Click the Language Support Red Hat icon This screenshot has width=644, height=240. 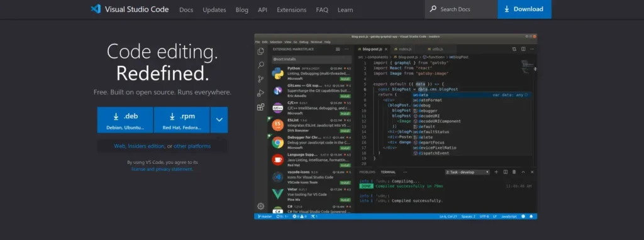tap(277, 160)
